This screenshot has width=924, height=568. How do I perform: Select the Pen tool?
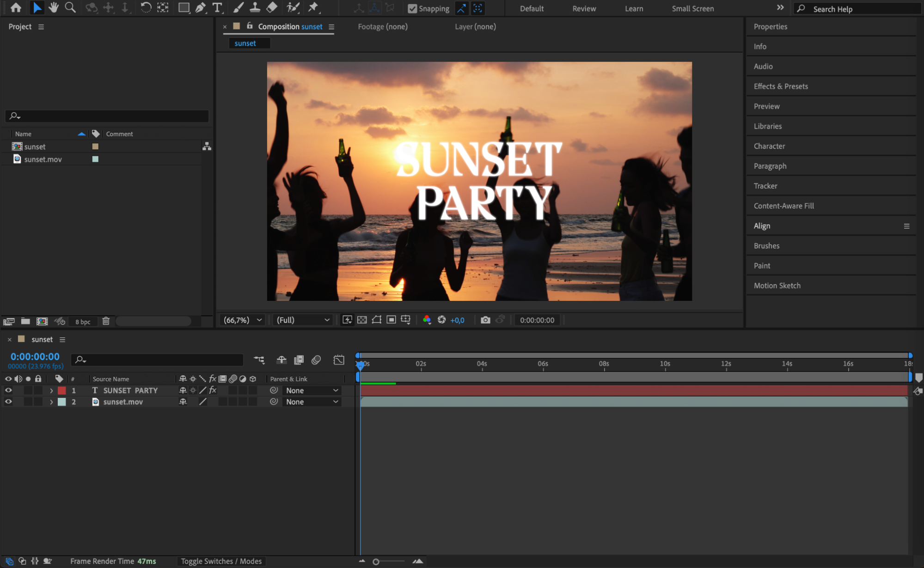pos(200,7)
